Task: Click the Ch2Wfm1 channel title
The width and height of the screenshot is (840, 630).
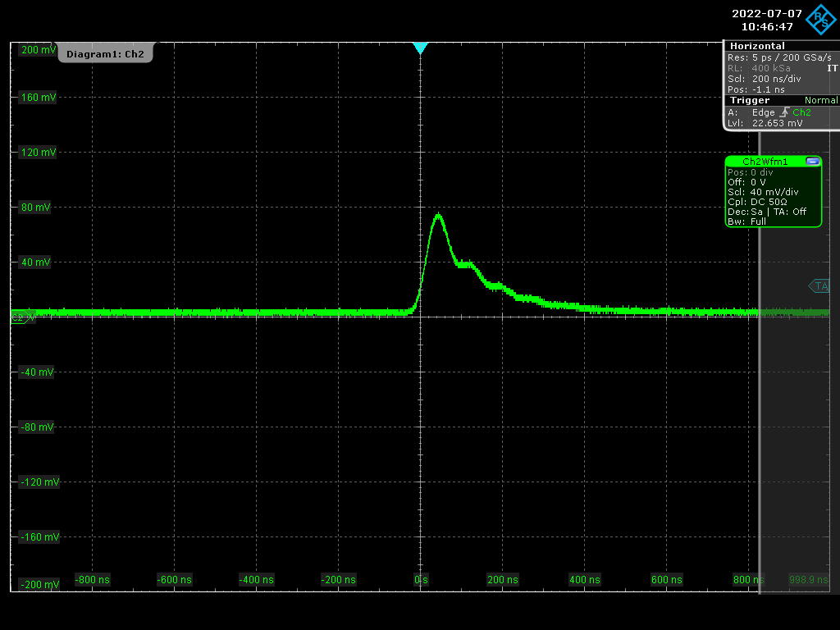Action: [765, 162]
